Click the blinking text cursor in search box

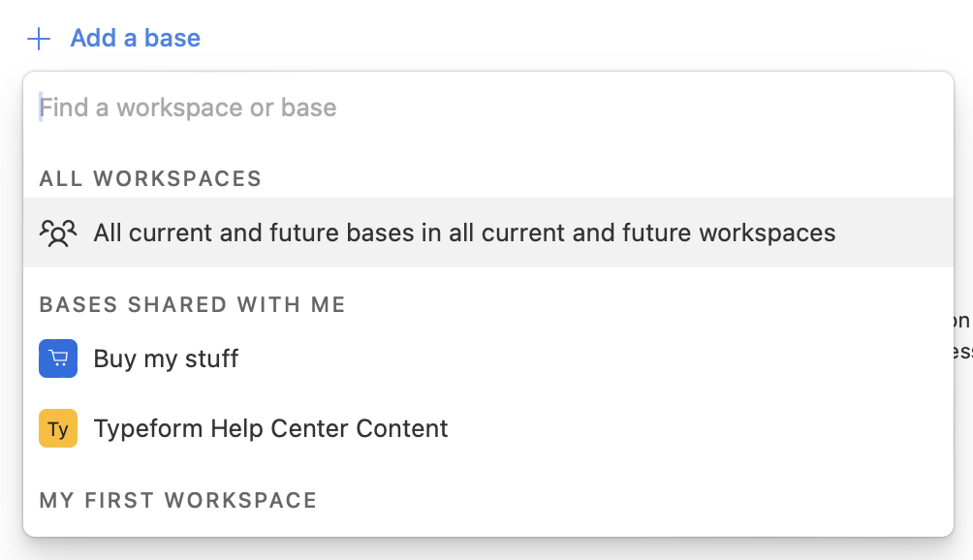[41, 108]
